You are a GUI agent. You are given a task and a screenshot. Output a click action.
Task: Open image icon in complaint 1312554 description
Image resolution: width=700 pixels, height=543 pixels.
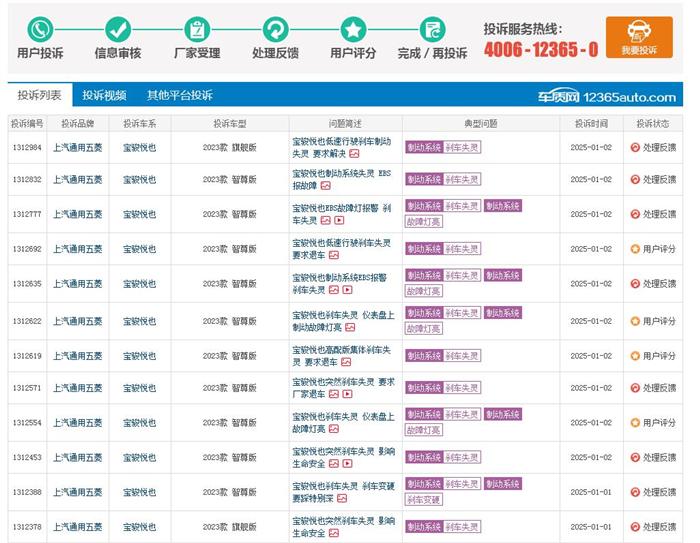coord(334,429)
